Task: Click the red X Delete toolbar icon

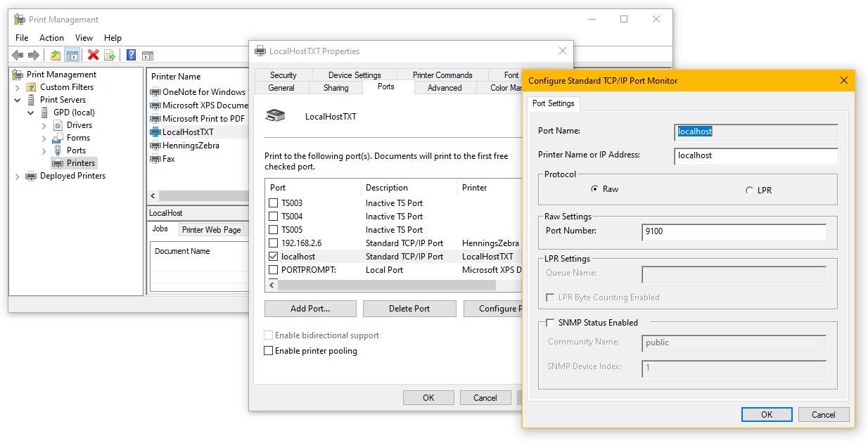Action: coord(93,55)
